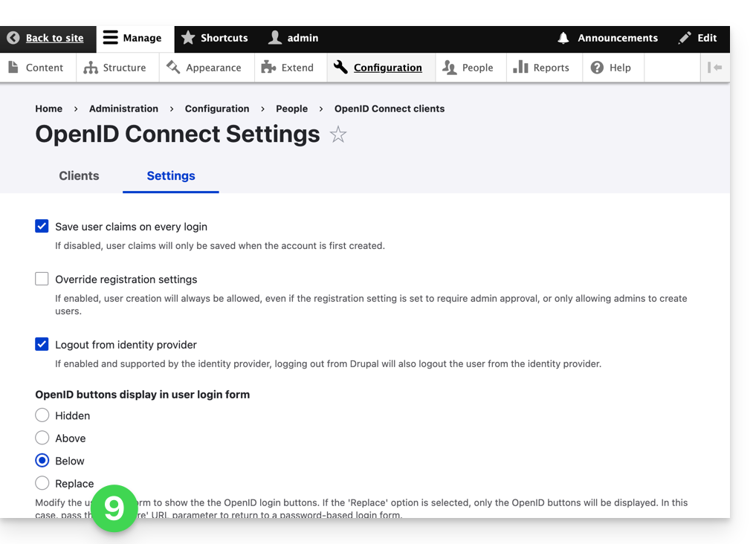The height and width of the screenshot is (544, 756).
Task: Open the Settings tab
Action: [x=171, y=176]
